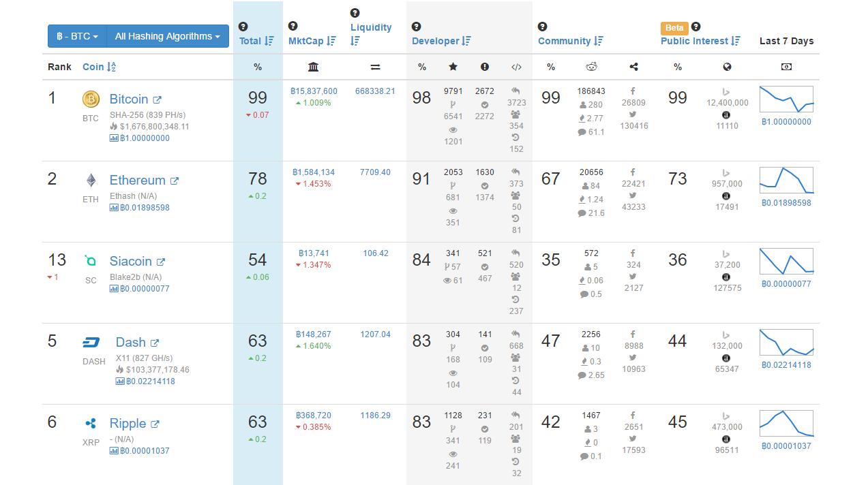The width and height of the screenshot is (868, 485).
Task: Click the exclamation issues column icon
Action: (x=485, y=67)
